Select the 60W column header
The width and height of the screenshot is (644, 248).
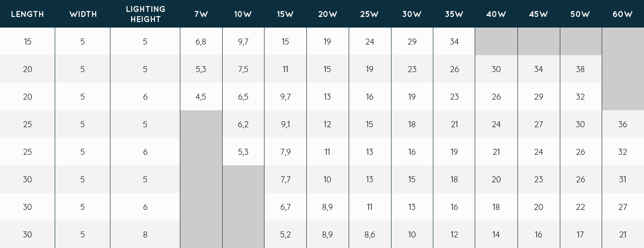pyautogui.click(x=622, y=14)
